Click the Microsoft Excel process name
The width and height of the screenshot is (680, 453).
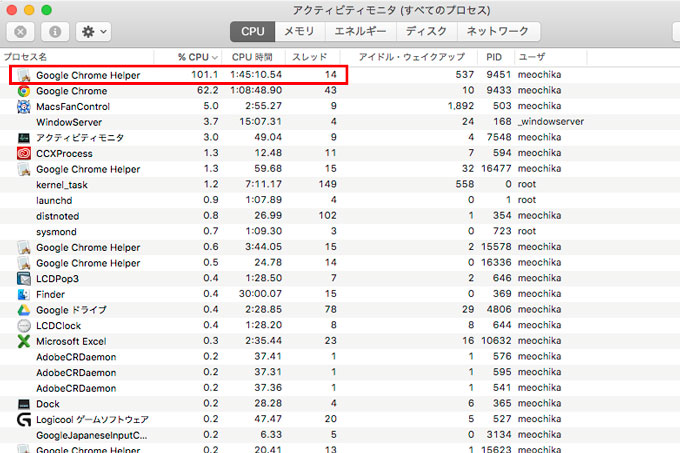71,342
